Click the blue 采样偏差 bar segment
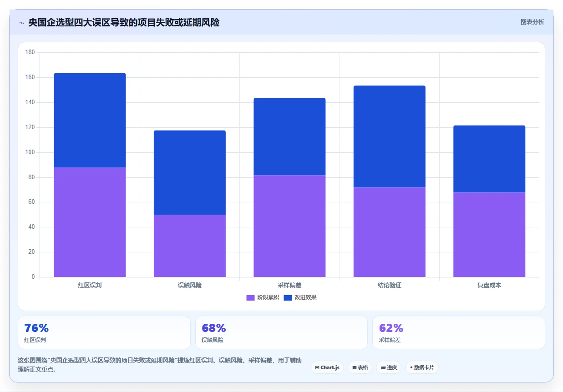 (289, 136)
